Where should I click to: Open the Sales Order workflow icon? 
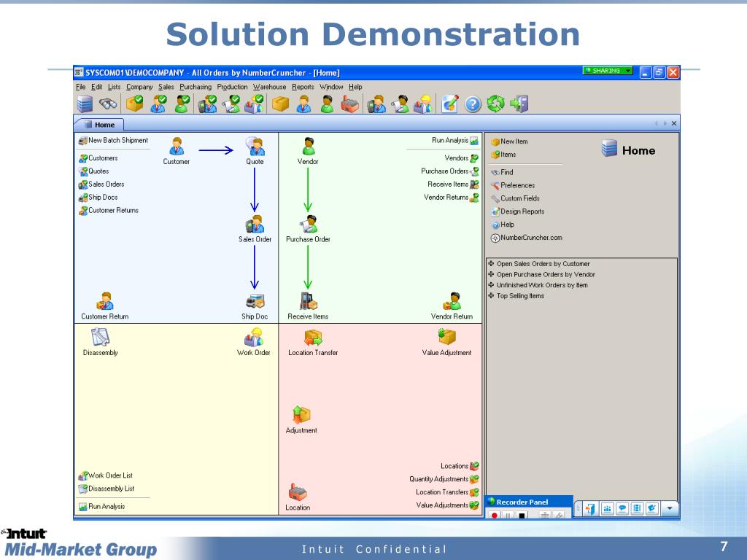255,224
